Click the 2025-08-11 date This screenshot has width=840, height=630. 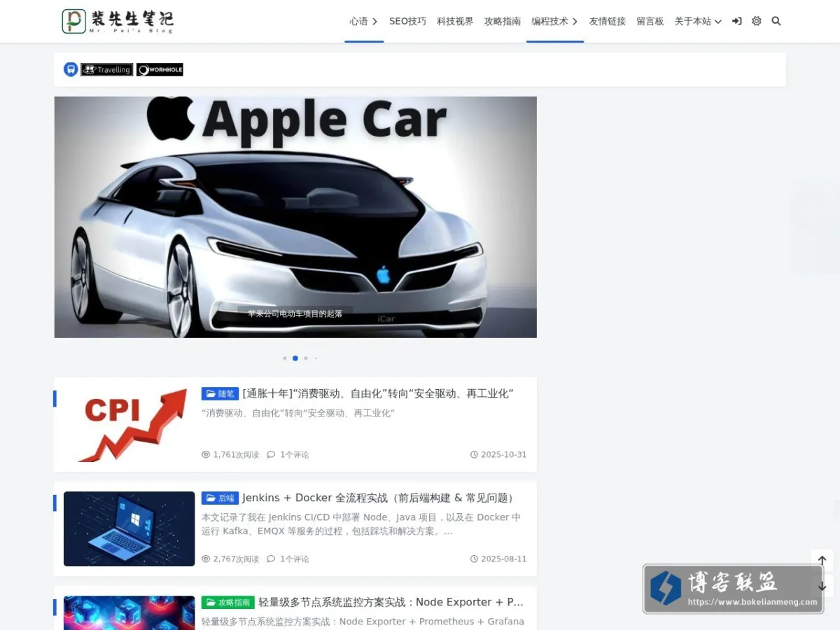pos(503,559)
